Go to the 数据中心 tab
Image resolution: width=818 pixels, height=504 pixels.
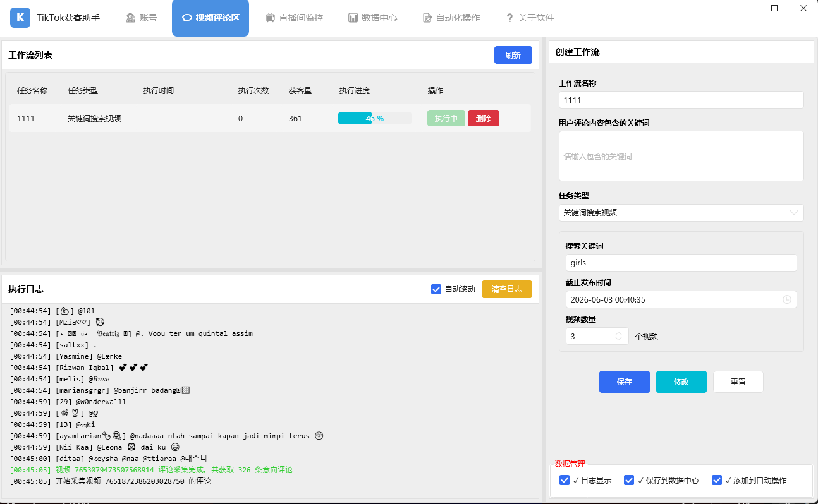pos(372,18)
